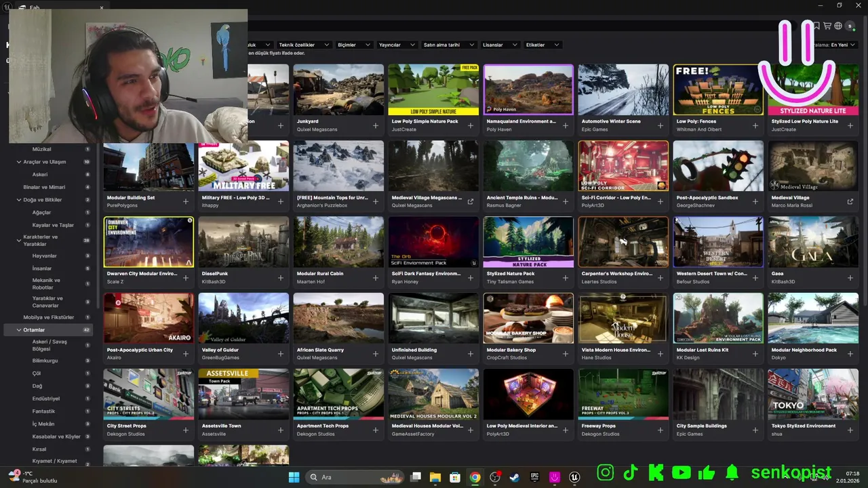Select Mobilya ve Fikstürler category

(x=48, y=317)
